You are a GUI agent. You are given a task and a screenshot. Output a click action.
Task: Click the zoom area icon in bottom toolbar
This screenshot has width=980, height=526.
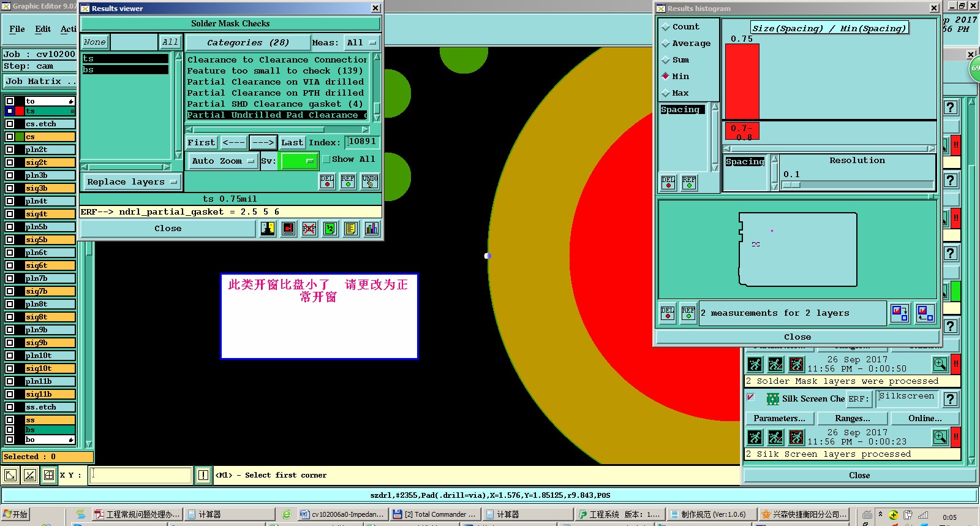pos(10,475)
